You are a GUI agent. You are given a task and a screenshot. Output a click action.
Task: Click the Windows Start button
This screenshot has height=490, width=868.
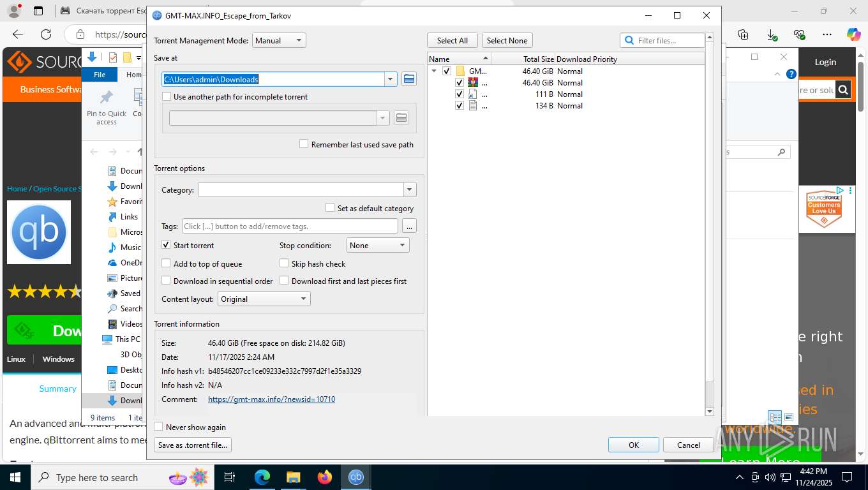click(15, 477)
